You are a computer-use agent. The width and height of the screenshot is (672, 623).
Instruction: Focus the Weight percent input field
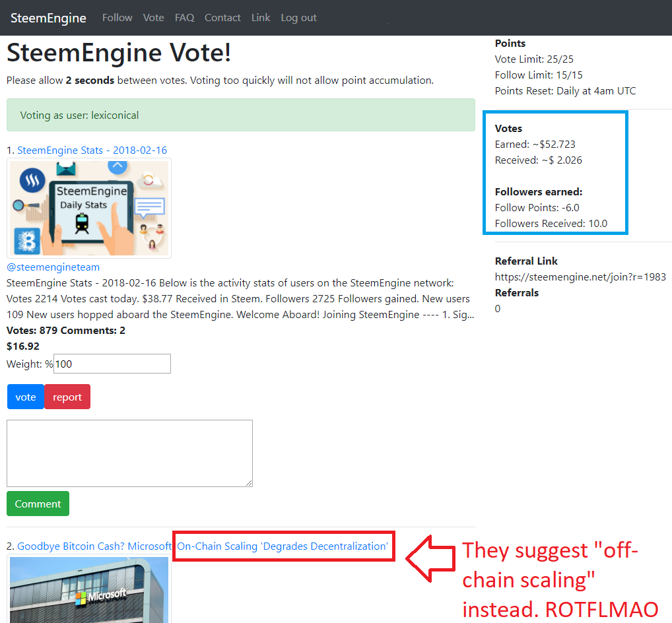pos(112,364)
